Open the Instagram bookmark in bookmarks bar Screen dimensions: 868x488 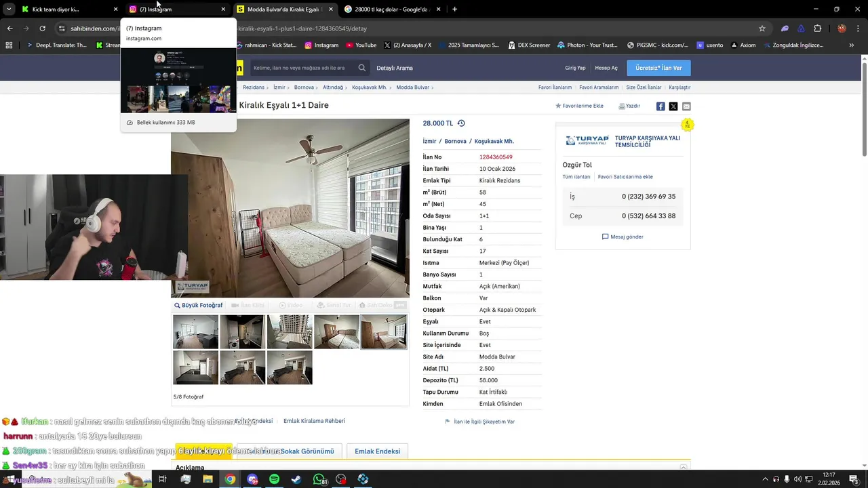tap(321, 45)
